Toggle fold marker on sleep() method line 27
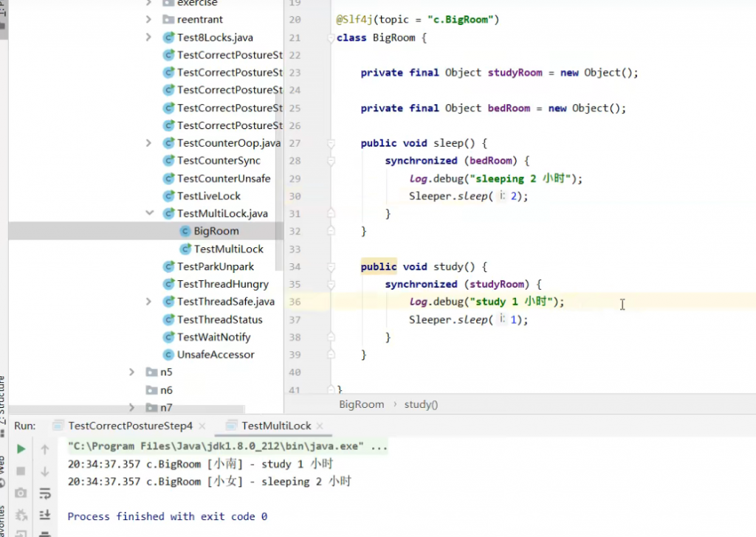 pyautogui.click(x=331, y=143)
